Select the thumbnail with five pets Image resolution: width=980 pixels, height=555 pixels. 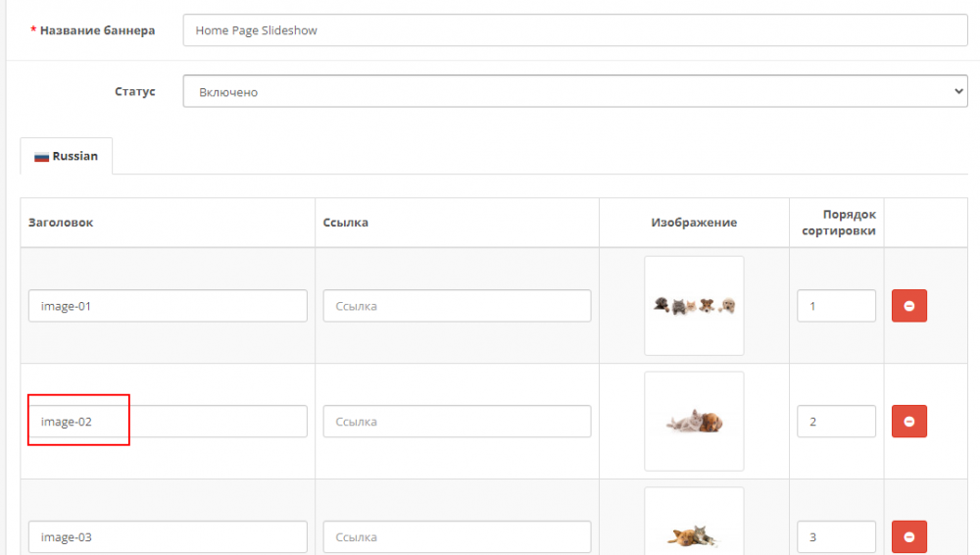[x=694, y=305]
